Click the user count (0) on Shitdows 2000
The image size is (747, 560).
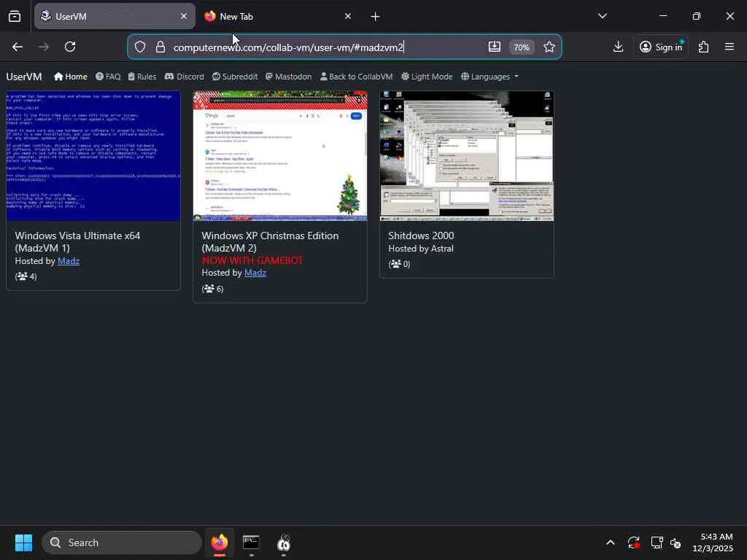(399, 264)
